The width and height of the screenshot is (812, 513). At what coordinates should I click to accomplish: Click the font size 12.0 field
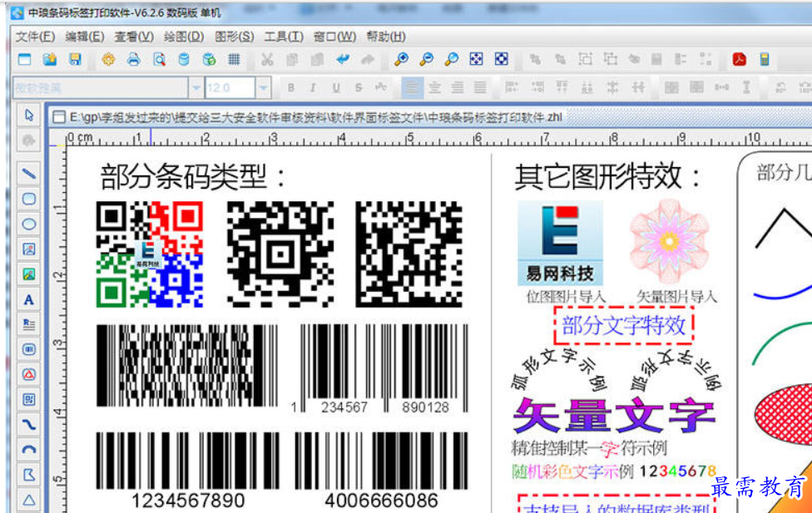click(x=230, y=88)
